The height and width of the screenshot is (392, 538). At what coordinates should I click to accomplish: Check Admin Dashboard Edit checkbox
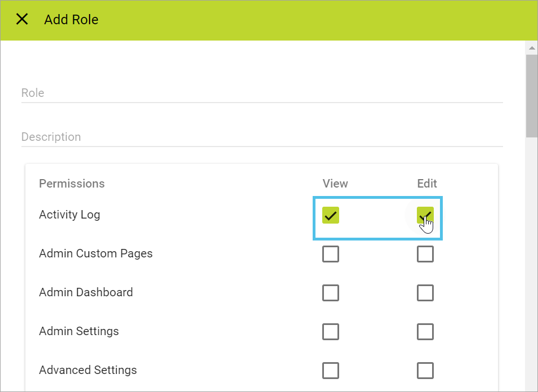click(x=425, y=293)
